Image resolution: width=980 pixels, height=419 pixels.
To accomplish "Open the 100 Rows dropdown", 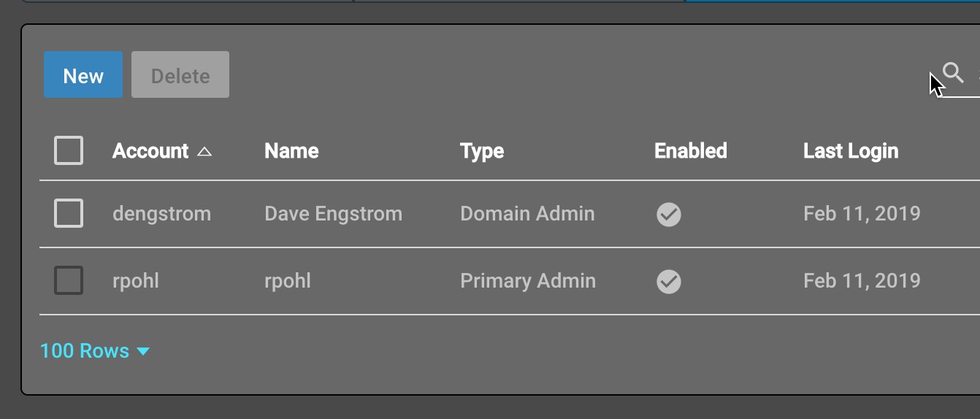I will [x=95, y=351].
